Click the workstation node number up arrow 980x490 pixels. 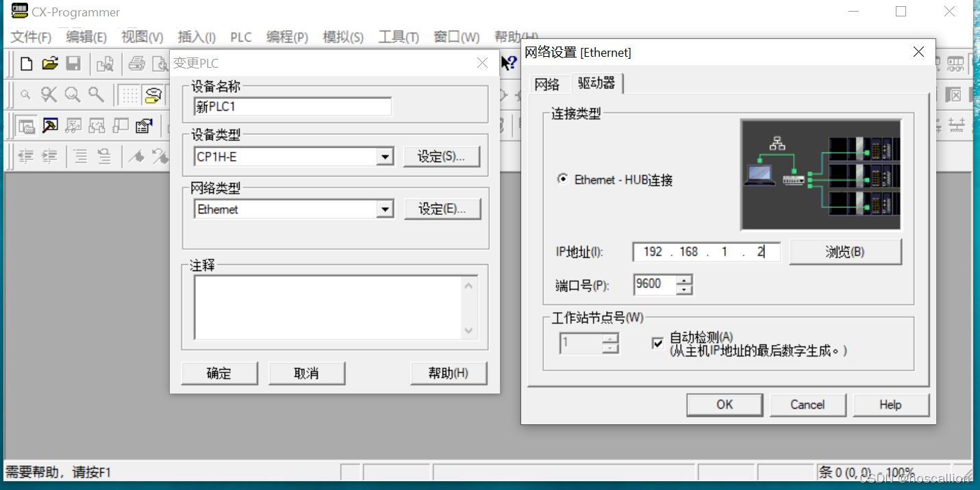click(610, 338)
